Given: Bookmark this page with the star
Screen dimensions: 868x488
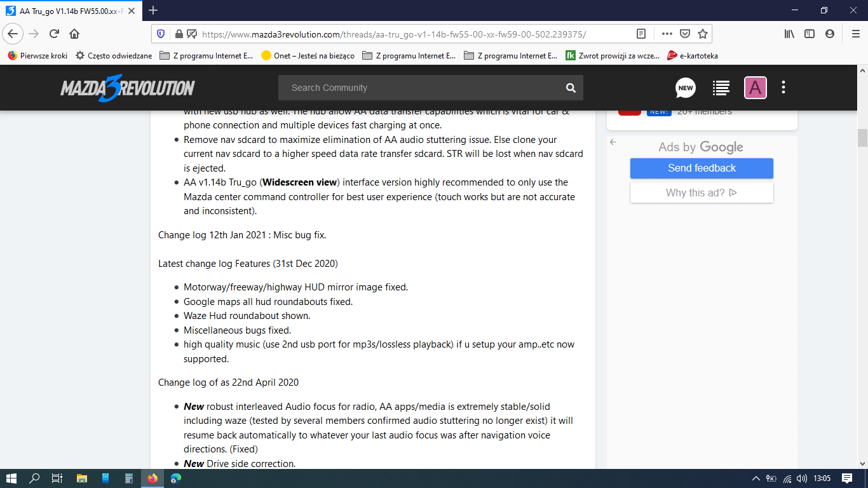Looking at the screenshot, I should pyautogui.click(x=702, y=34).
